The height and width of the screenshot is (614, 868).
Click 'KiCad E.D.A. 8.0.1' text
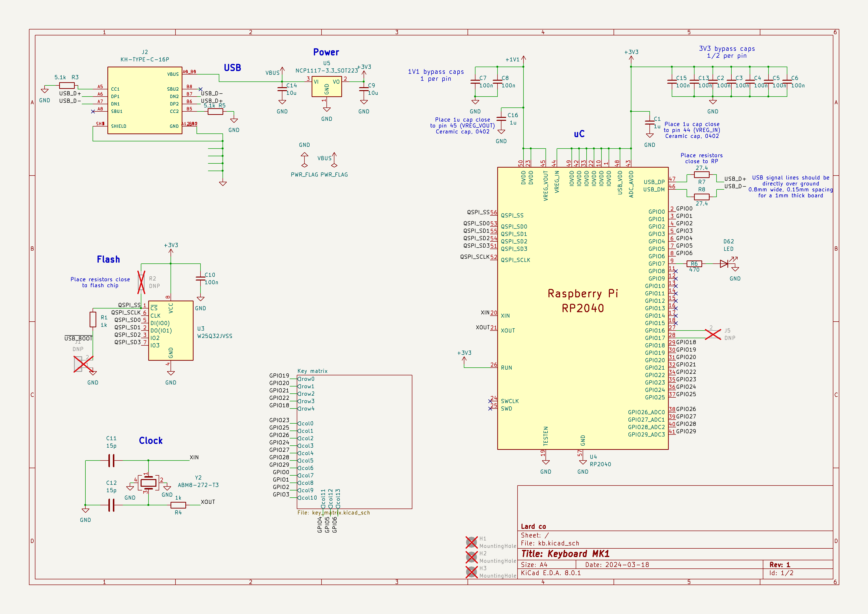tap(551, 573)
